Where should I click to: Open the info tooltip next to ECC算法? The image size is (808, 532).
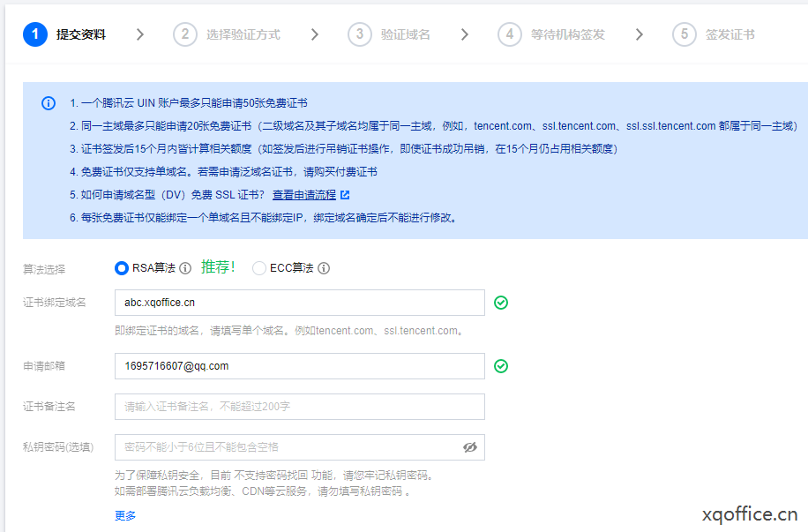[324, 268]
